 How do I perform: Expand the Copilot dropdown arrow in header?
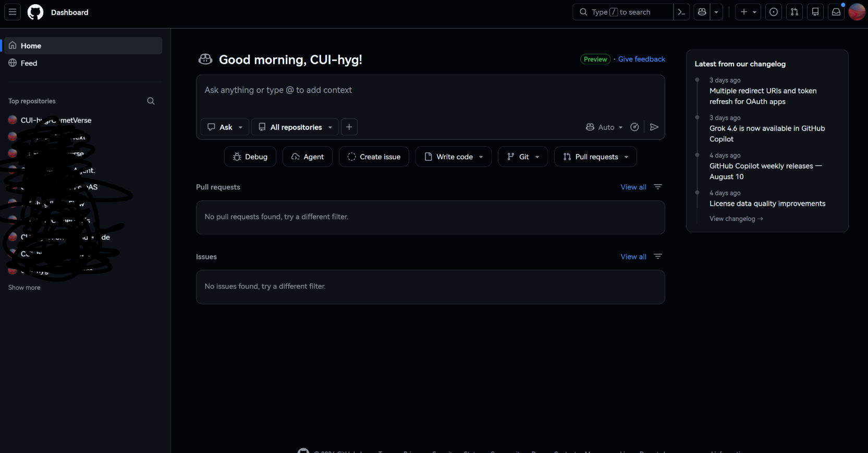[717, 12]
